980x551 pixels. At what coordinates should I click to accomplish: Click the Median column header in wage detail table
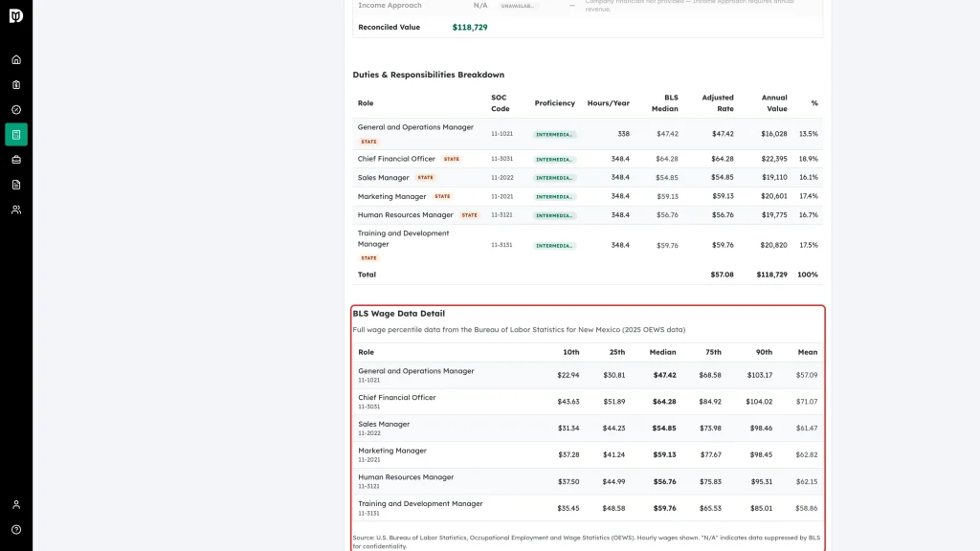pos(662,352)
